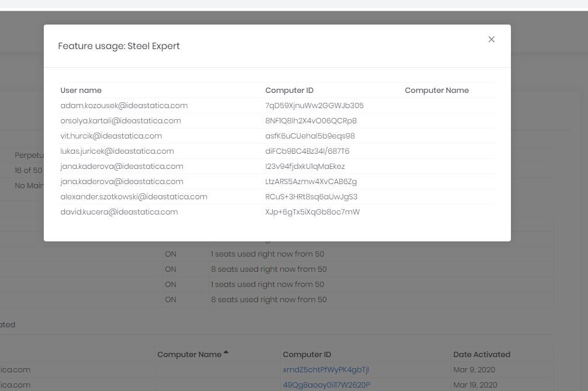Image resolution: width=588 pixels, height=391 pixels.
Task: Click orsolya.kartali@ideastatica.com user name
Action: click(120, 121)
